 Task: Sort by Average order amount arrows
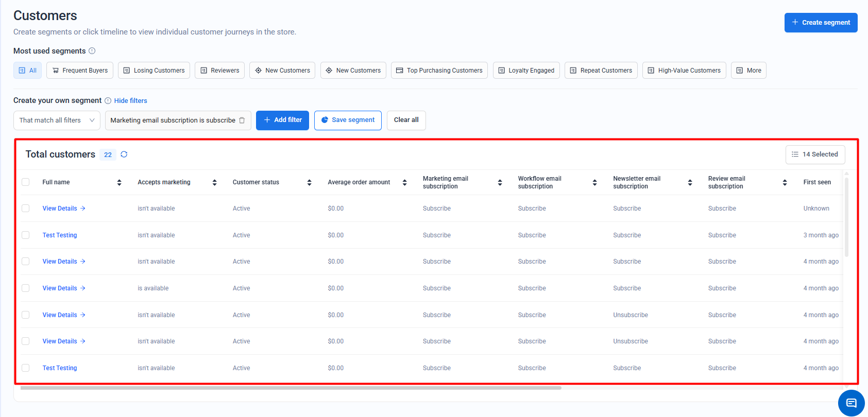(x=405, y=182)
